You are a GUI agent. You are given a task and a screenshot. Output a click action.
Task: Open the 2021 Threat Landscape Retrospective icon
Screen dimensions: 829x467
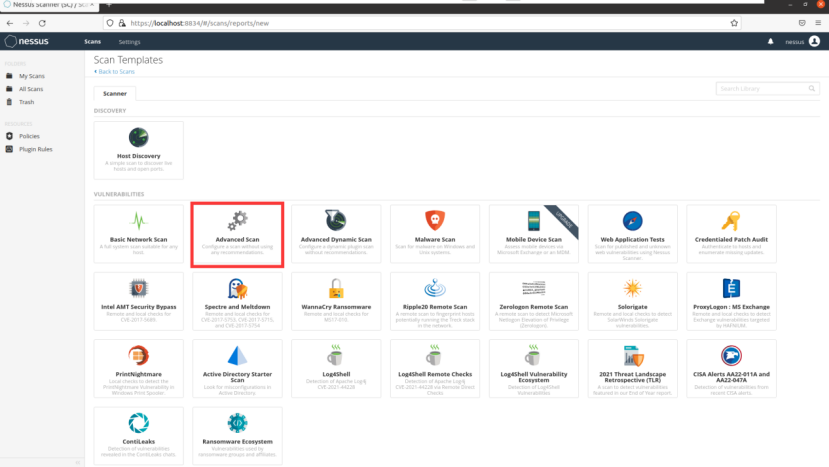coord(633,355)
